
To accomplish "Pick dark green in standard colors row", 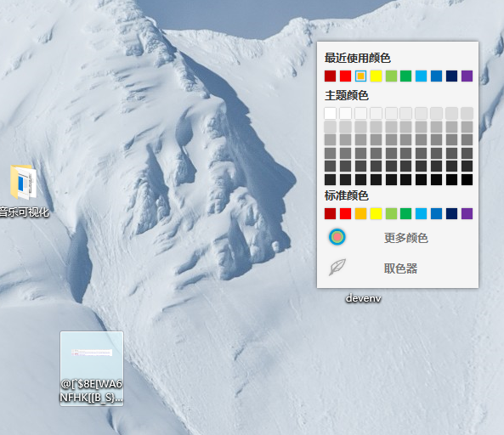I will tap(405, 213).
